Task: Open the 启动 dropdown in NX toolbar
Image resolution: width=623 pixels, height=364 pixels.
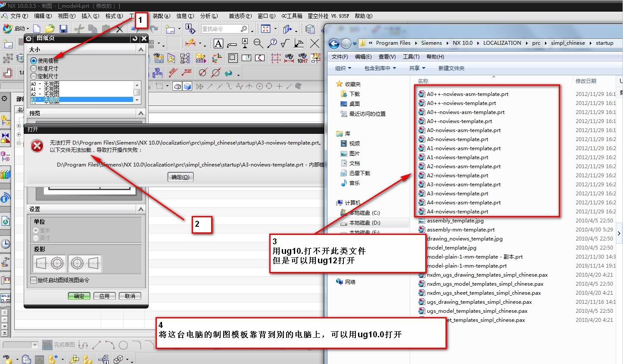Action: (x=16, y=29)
